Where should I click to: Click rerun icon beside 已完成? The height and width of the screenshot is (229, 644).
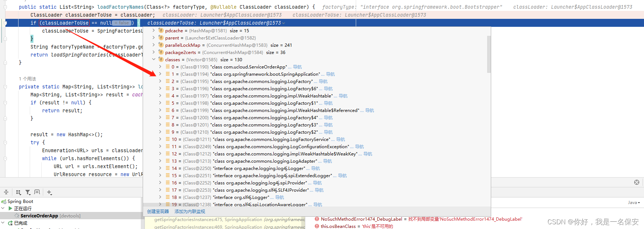[x=10, y=223]
